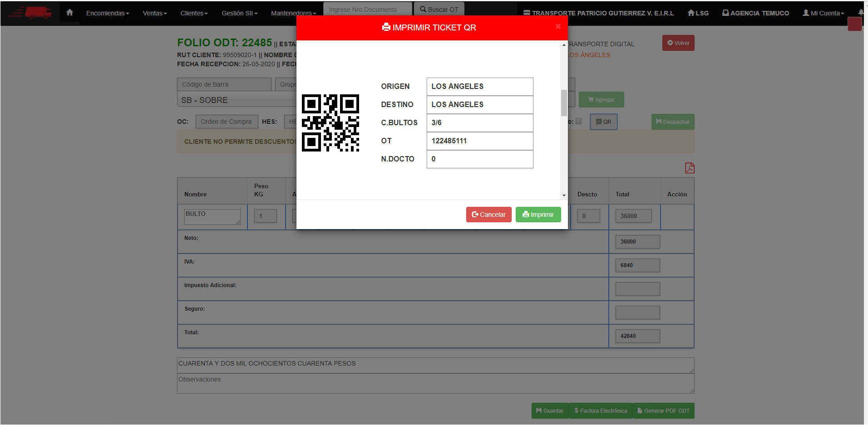Expand the Mantenedores menu
The height and width of the screenshot is (425, 868).
[x=293, y=13]
